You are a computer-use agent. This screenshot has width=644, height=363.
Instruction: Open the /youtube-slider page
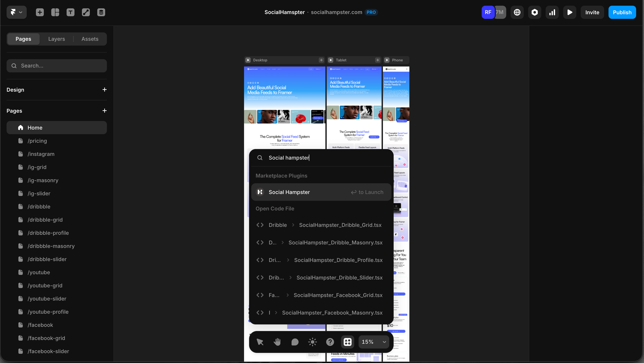(57, 299)
